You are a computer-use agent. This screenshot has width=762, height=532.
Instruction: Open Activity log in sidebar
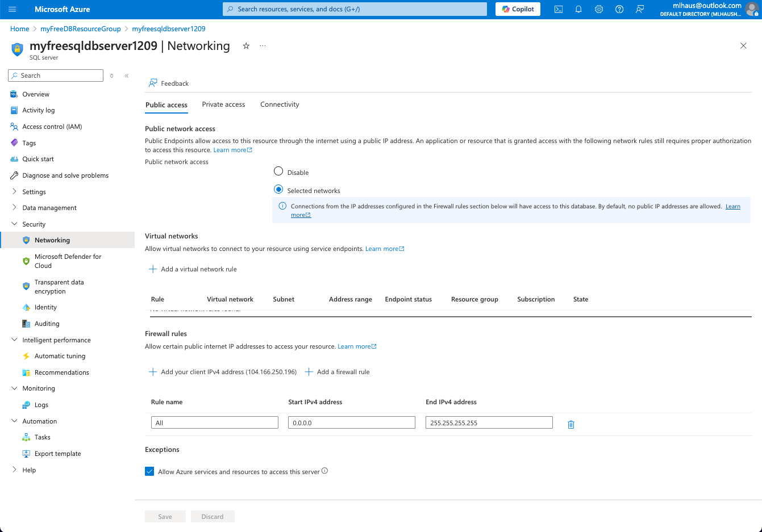click(x=39, y=110)
